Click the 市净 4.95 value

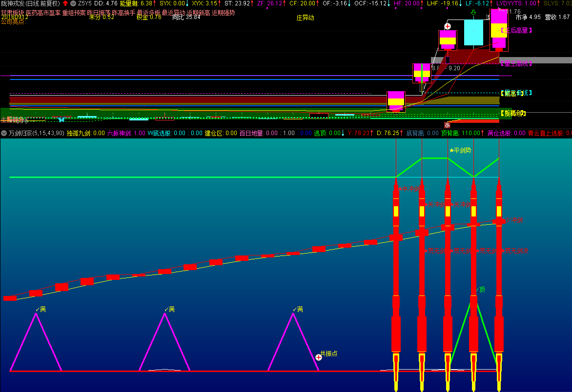528,17
